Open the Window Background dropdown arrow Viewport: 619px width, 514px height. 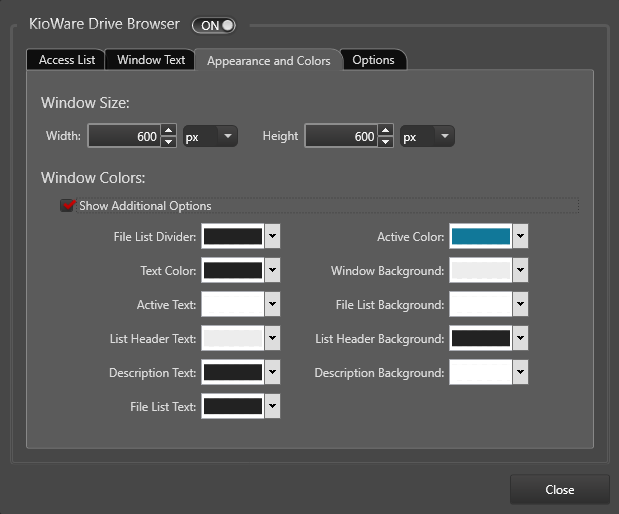[520, 270]
